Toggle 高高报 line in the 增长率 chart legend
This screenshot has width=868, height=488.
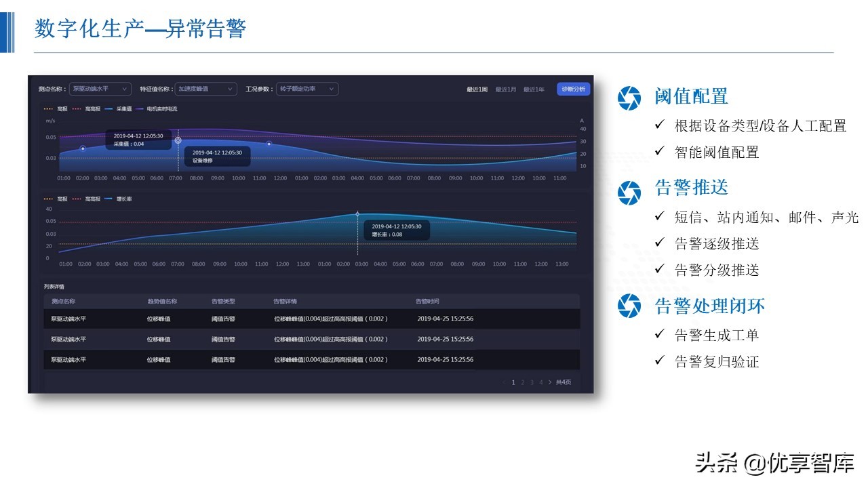86,199
